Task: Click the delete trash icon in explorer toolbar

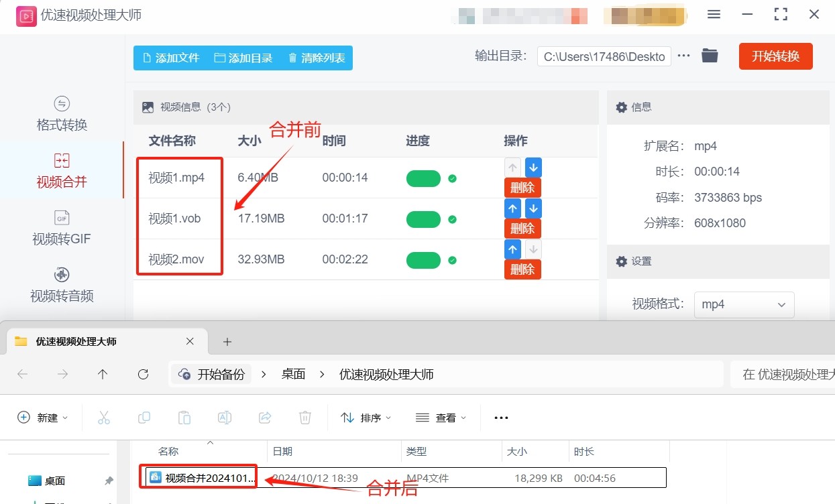Action: tap(305, 418)
